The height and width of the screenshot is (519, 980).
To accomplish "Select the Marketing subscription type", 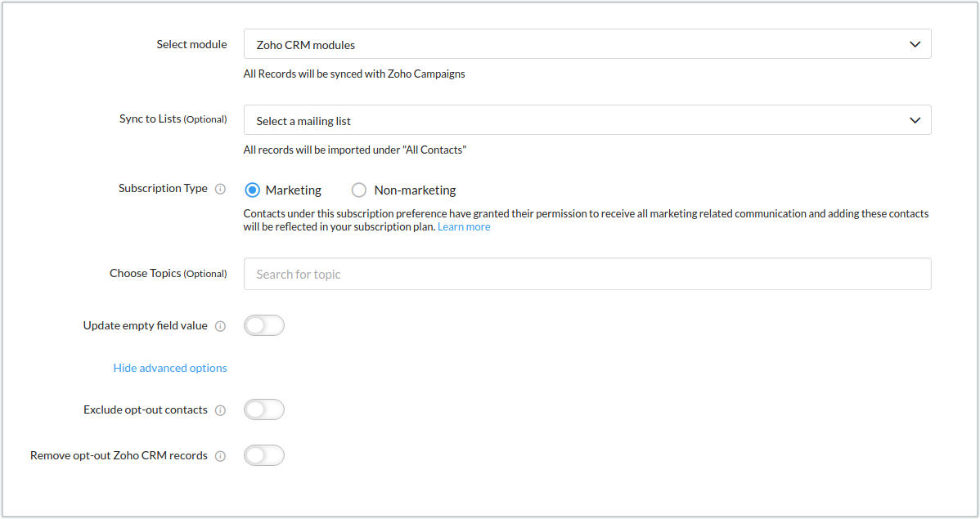I will 252,190.
